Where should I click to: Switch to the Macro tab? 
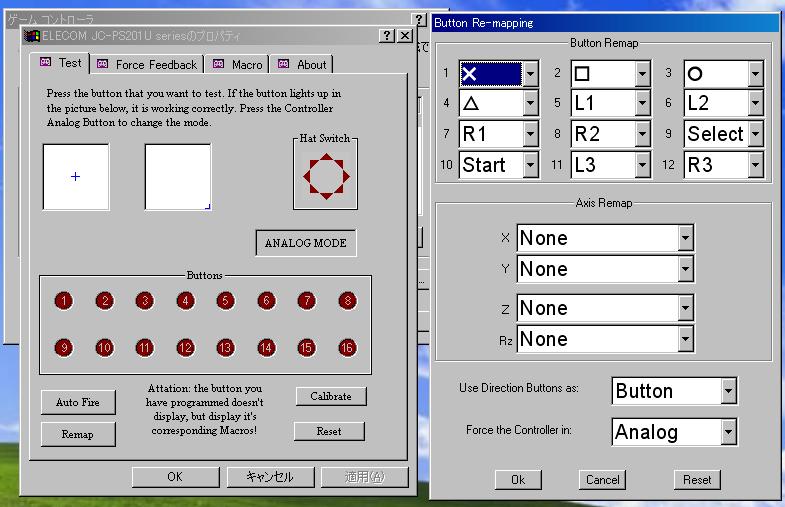pos(237,65)
